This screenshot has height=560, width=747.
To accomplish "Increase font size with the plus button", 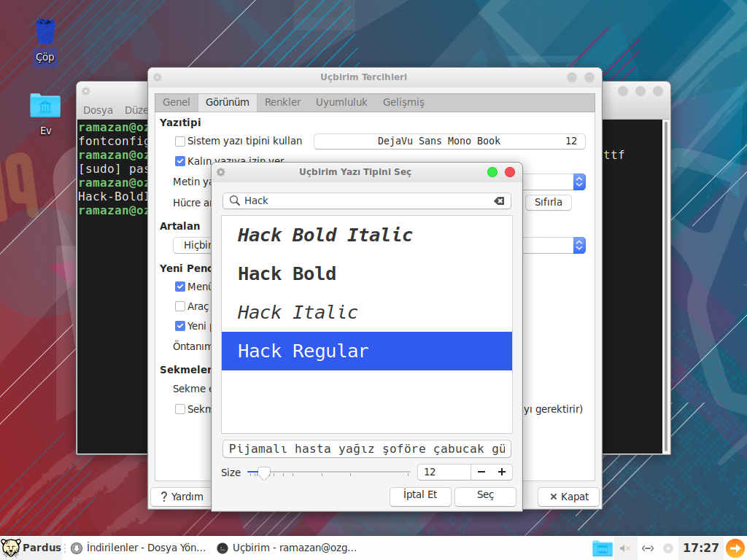I will pos(502,472).
